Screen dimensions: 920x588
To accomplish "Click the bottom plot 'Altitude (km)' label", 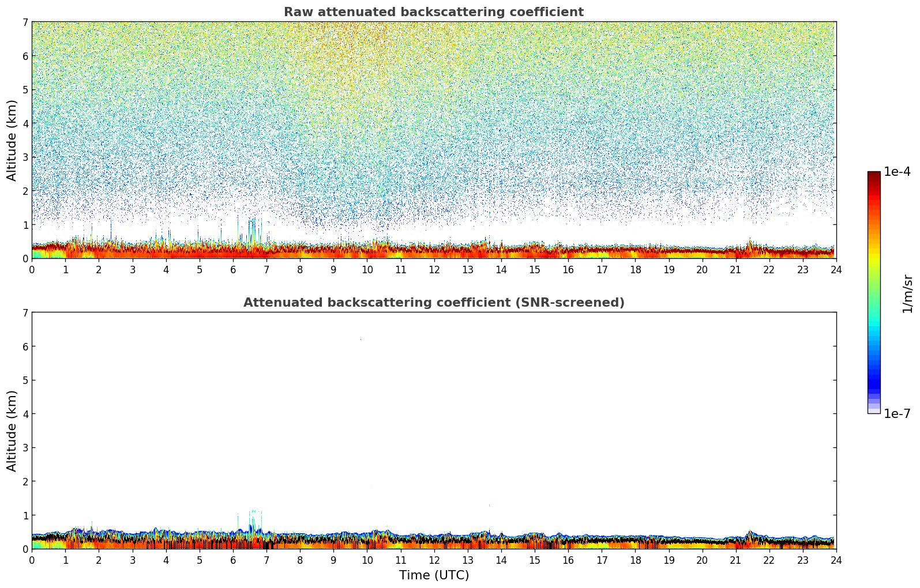I will tap(12, 431).
